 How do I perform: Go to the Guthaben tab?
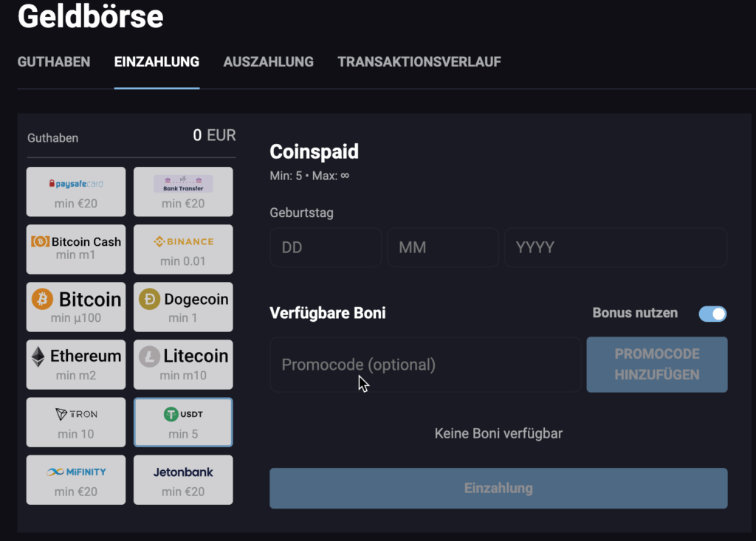(x=53, y=62)
